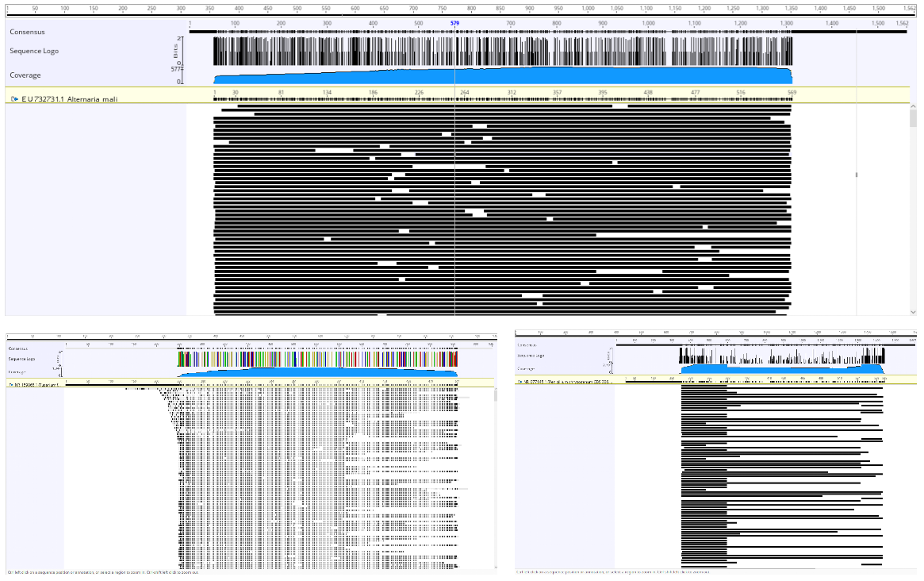Click the Coverage track label in top panel
This screenshot has height=581, width=924.
tap(25, 75)
